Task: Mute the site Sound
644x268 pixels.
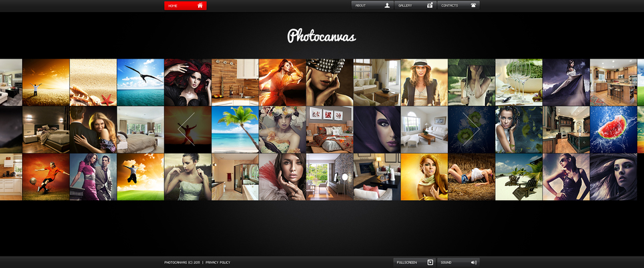Action: tap(458, 262)
